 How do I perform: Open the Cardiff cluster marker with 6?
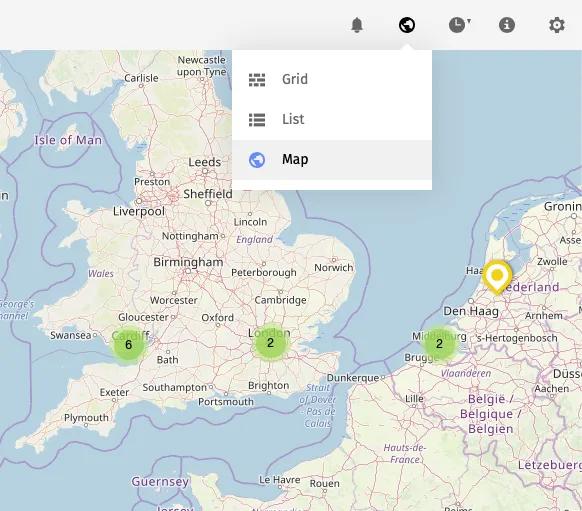click(128, 345)
